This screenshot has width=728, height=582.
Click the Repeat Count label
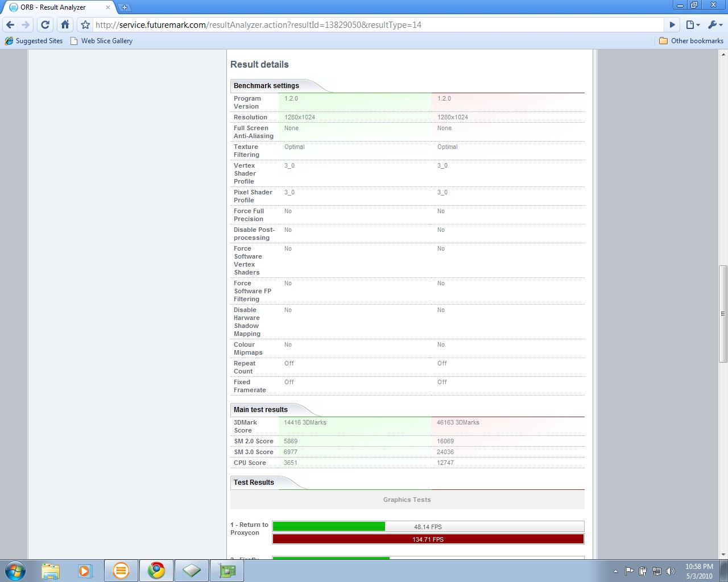[245, 368]
